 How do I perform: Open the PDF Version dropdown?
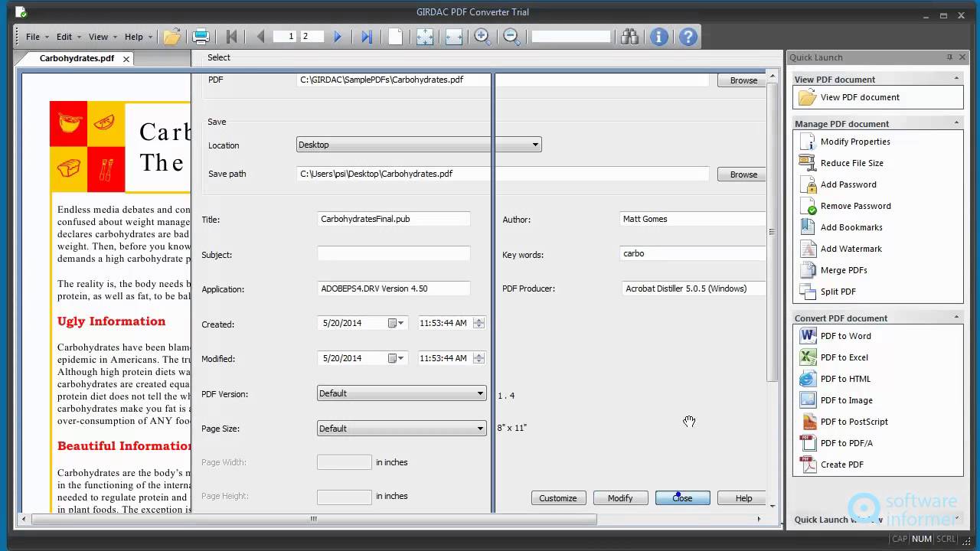tap(402, 393)
